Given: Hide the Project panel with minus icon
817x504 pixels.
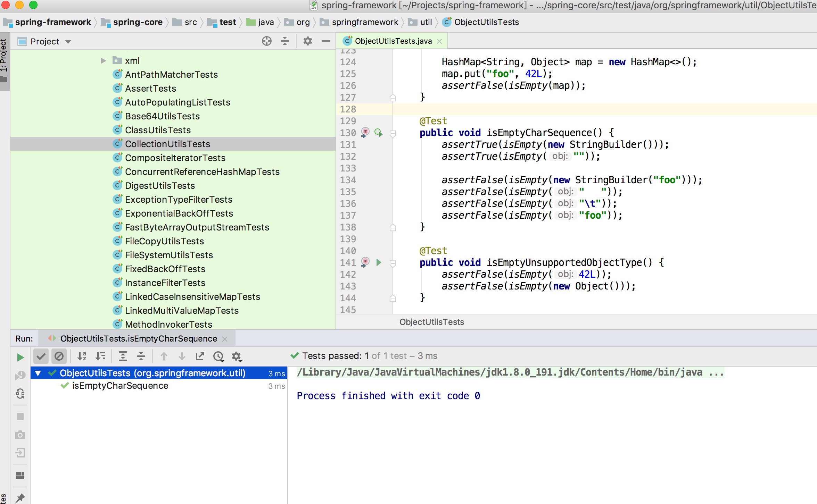Looking at the screenshot, I should point(326,41).
